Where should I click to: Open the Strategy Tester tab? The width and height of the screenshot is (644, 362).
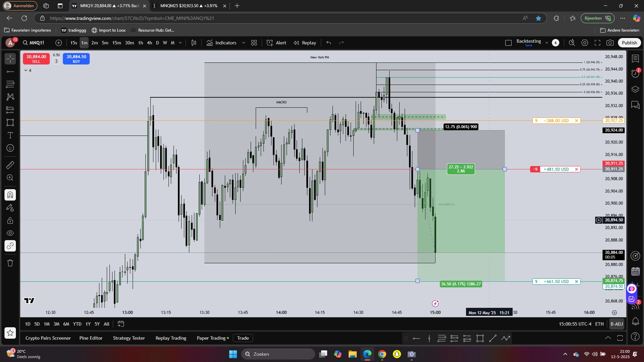click(129, 338)
